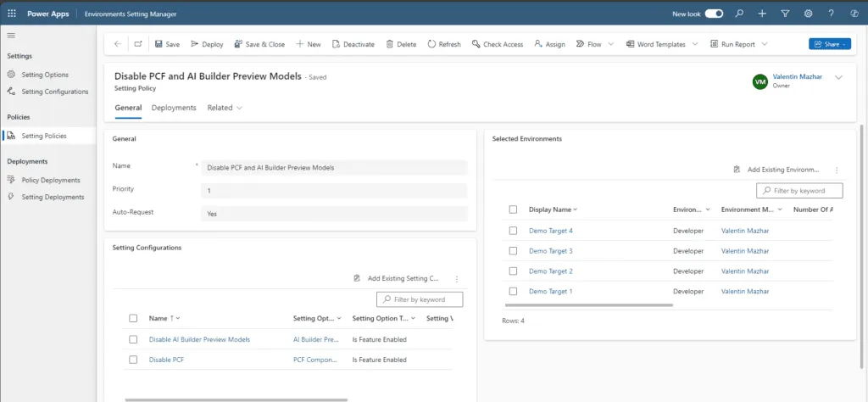Viewport: 868px width, 402px height.
Task: Select Setting Policies in sidebar
Action: [x=48, y=136]
